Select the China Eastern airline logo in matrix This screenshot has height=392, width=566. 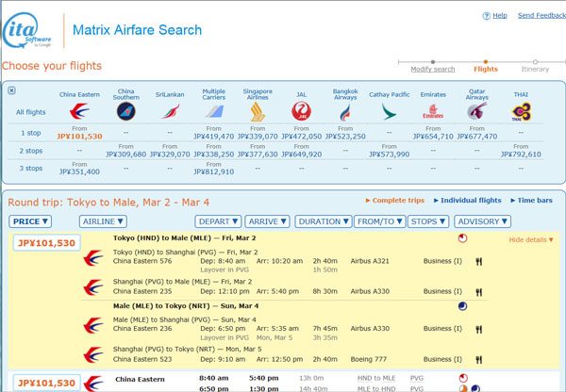tap(79, 111)
